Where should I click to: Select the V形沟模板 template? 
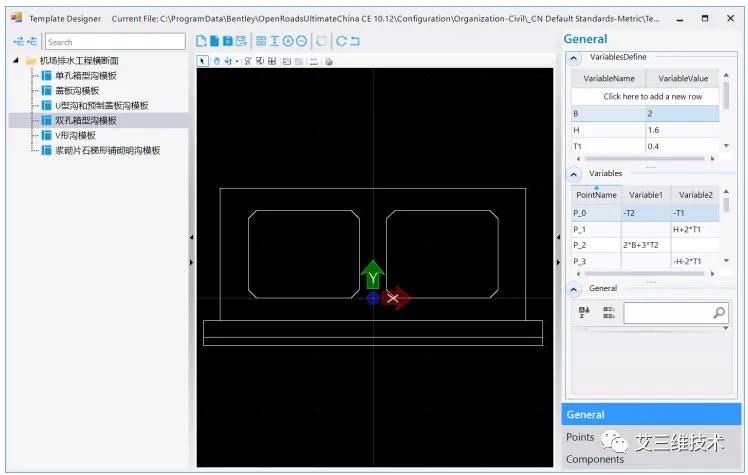[x=75, y=135]
